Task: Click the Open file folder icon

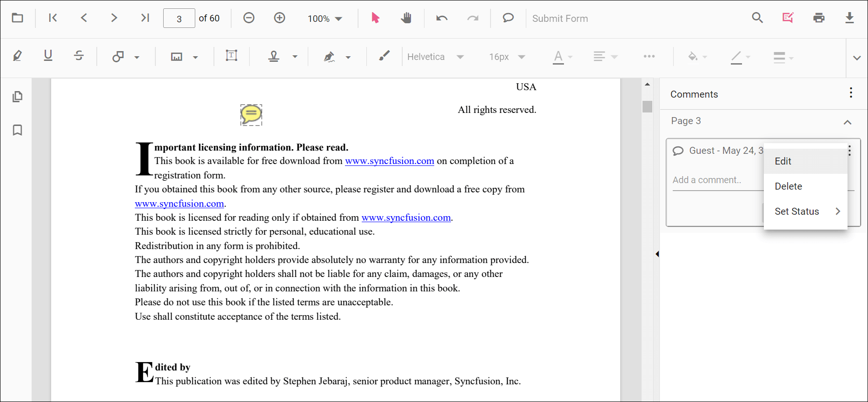Action: click(x=18, y=18)
